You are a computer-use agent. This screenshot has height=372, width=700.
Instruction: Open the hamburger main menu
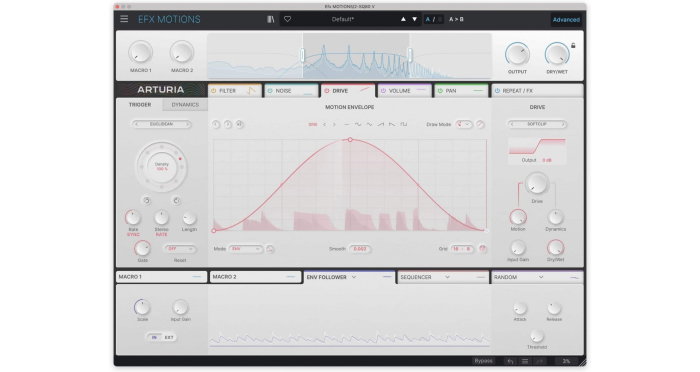124,19
